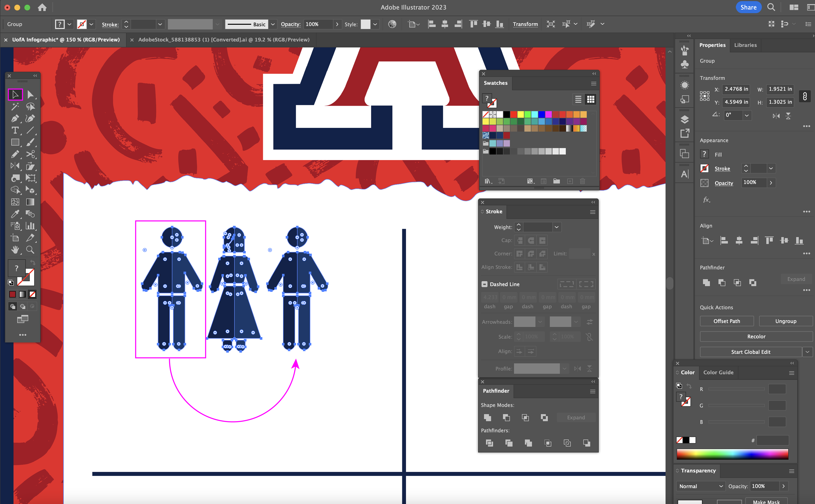The width and height of the screenshot is (815, 504).
Task: Toggle constrain width and height proportions
Action: tap(805, 96)
